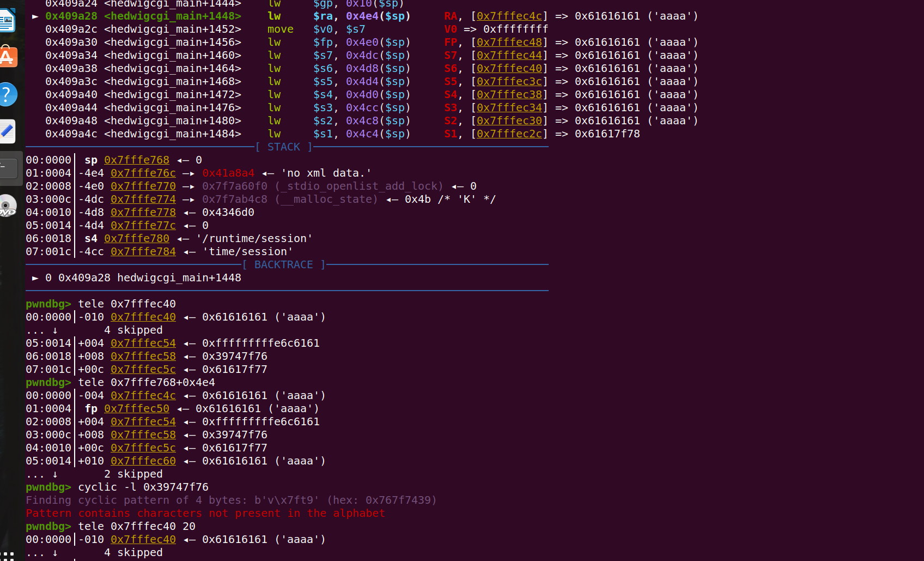Image resolution: width=924 pixels, height=561 pixels.
Task: Click address 0x7fffec48 on the FP line
Action: pyautogui.click(x=509, y=42)
